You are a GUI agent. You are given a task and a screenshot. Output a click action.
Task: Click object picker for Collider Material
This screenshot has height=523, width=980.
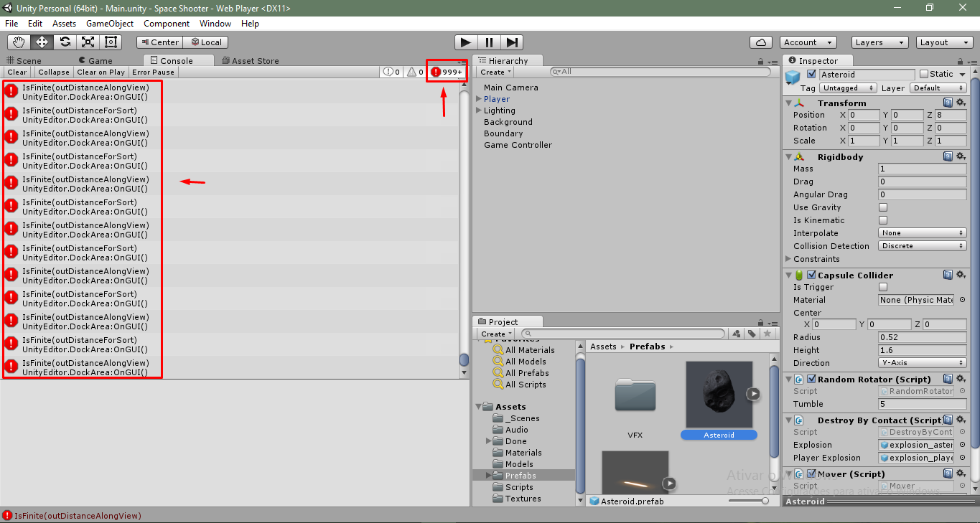[961, 300]
